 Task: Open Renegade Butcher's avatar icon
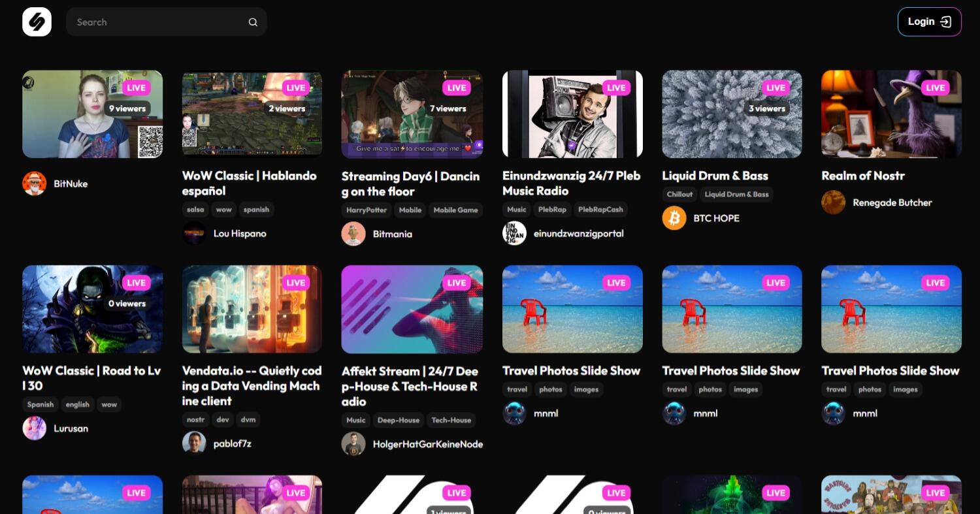click(x=834, y=202)
